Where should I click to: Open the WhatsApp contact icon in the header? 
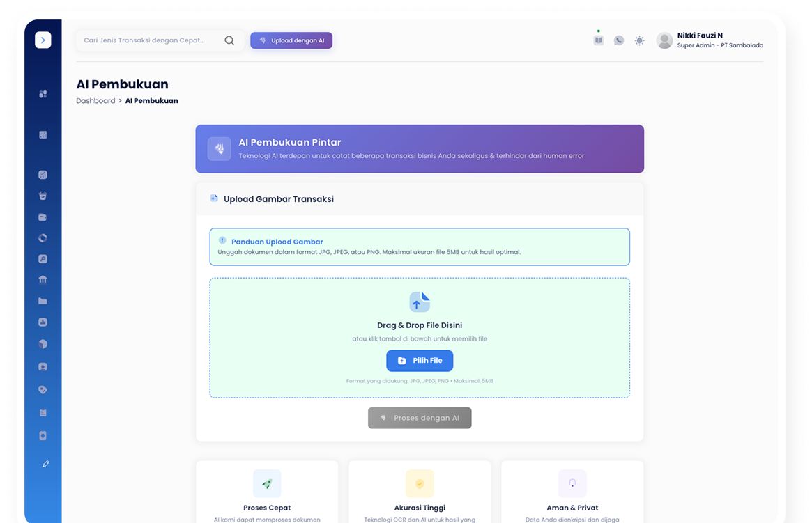[618, 40]
